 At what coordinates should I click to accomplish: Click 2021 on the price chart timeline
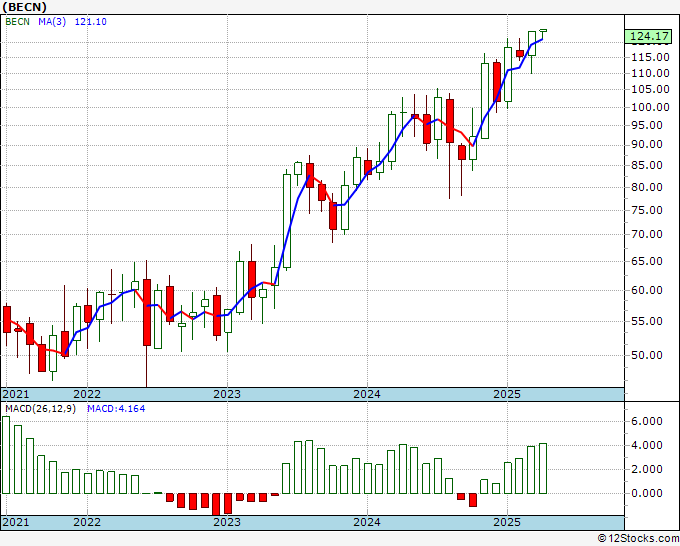coord(16,394)
